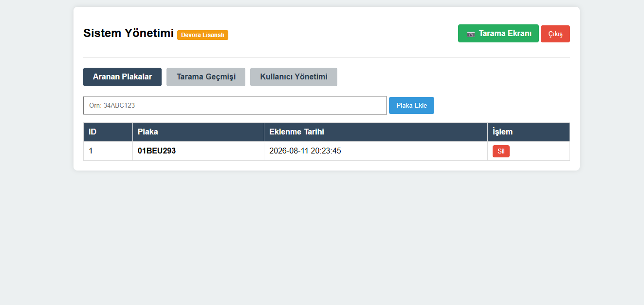The image size is (644, 305).
Task: Click the ID value 1 in the table
Action: click(91, 151)
